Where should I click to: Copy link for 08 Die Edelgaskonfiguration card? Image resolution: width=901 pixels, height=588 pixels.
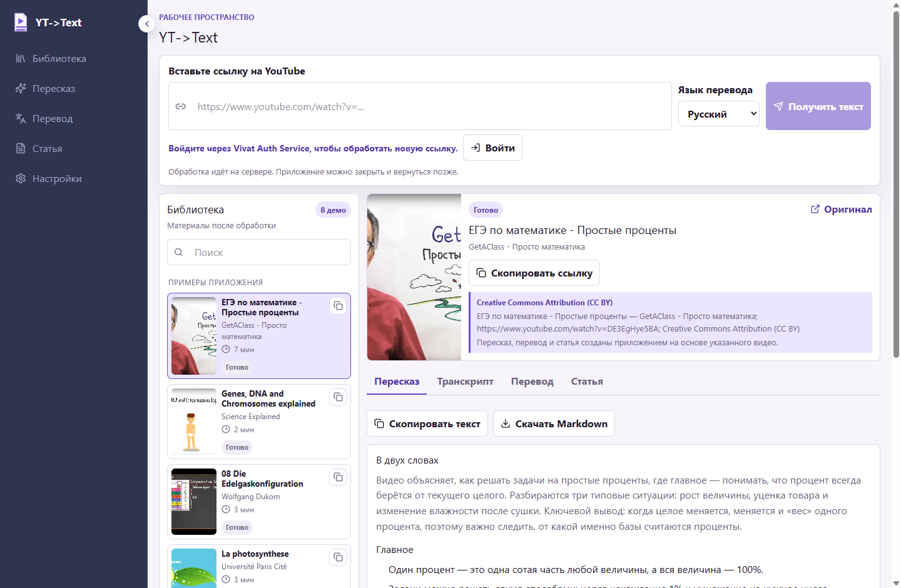[338, 477]
